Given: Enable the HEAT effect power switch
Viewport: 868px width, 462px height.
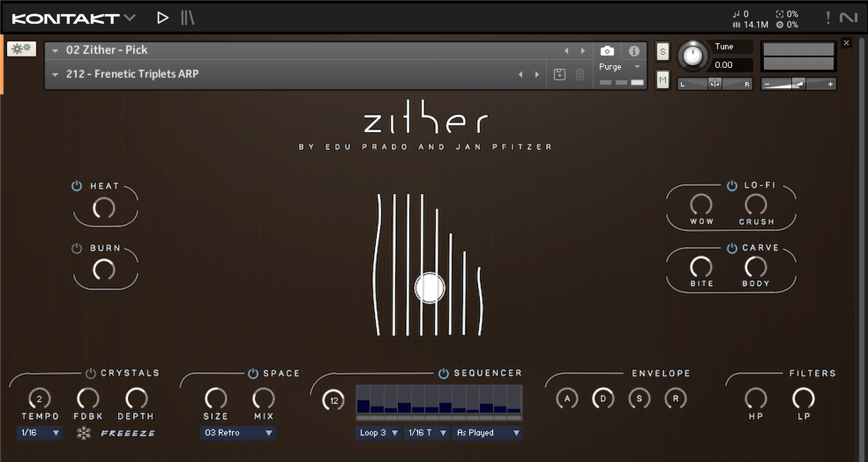Looking at the screenshot, I should click(x=76, y=186).
